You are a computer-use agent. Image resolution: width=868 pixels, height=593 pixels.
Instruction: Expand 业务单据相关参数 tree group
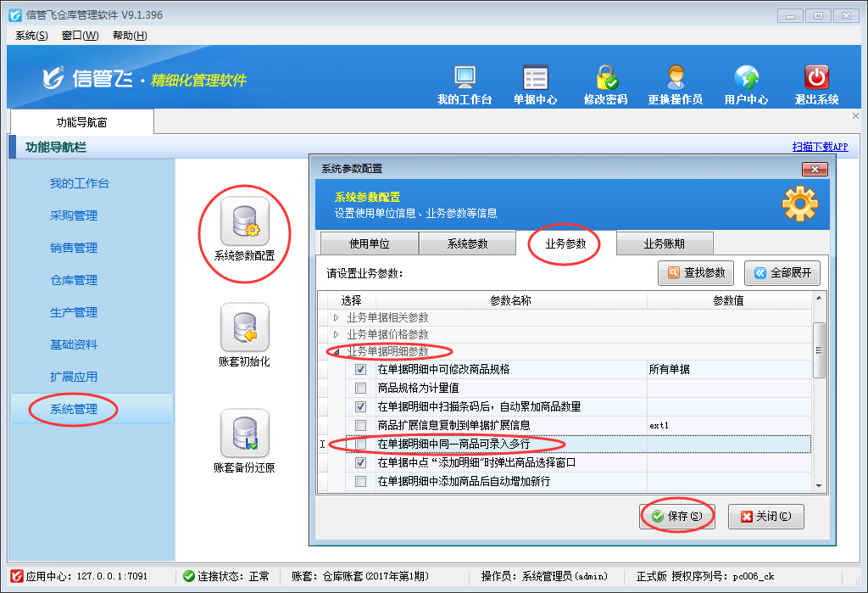click(336, 318)
